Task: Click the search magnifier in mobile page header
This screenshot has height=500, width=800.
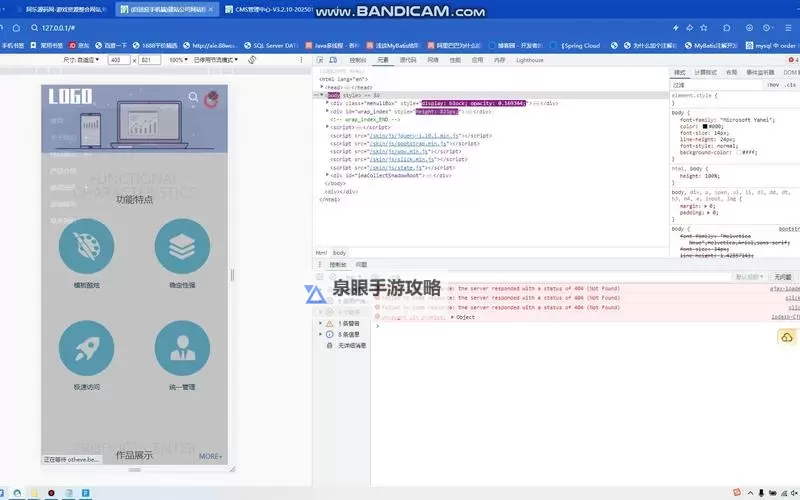Action: point(193,96)
